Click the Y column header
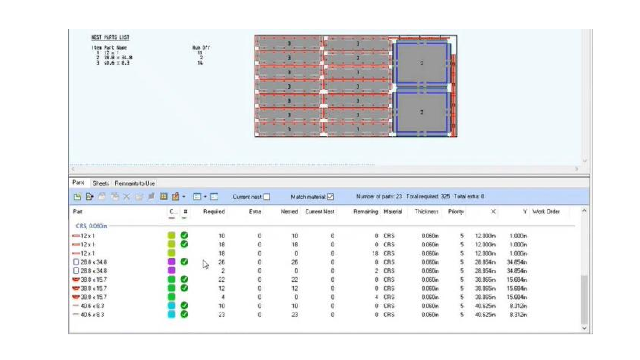This screenshot has width=640, height=360. [x=524, y=211]
